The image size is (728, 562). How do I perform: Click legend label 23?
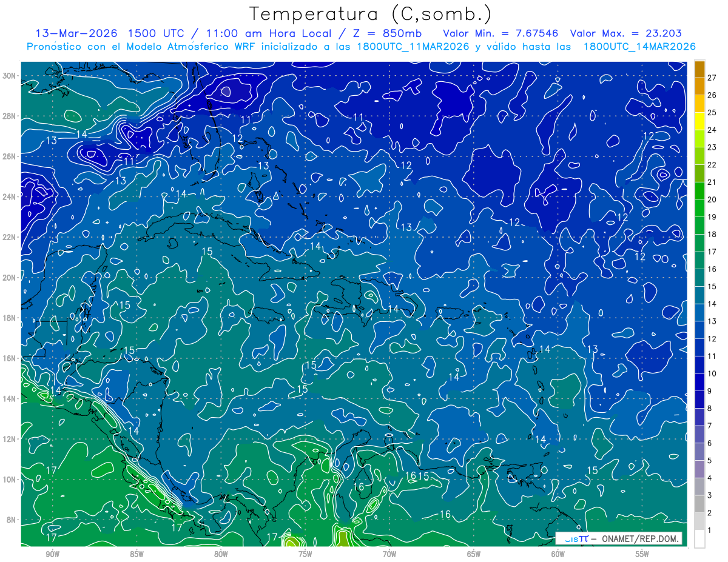tap(712, 147)
